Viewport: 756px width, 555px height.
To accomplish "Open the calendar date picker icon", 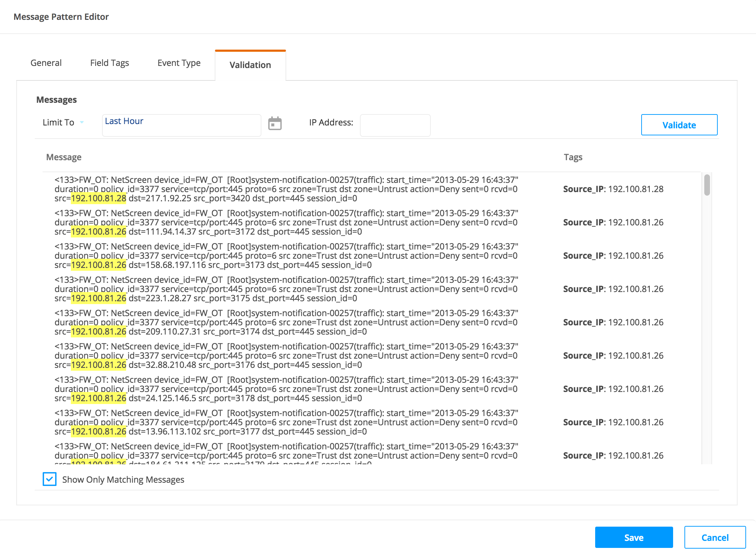I will (x=275, y=124).
